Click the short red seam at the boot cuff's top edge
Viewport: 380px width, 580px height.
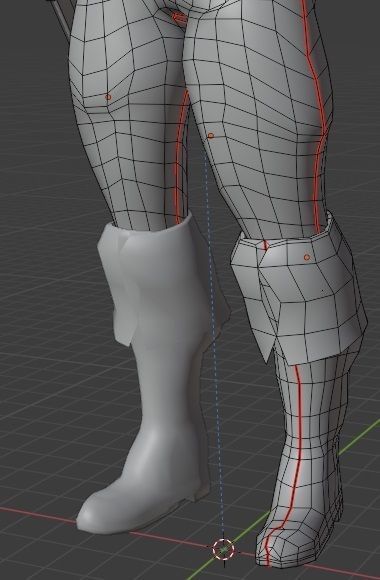(264, 245)
